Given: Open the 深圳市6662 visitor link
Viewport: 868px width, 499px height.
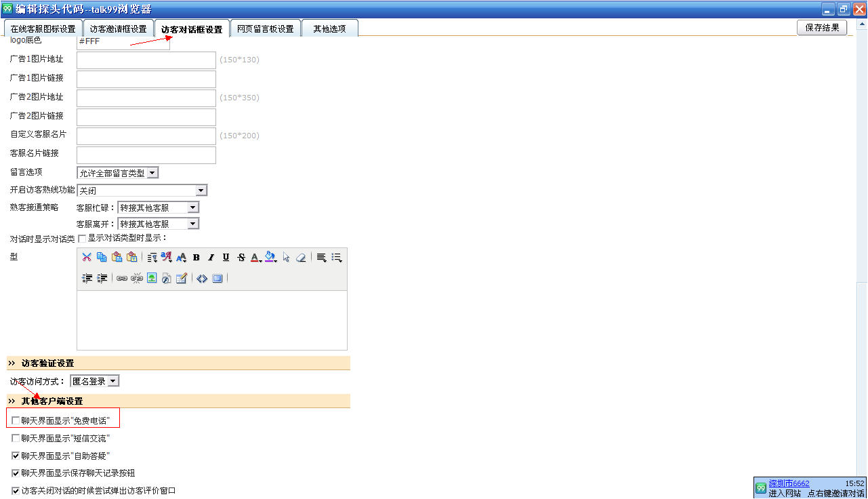Looking at the screenshot, I should click(x=789, y=483).
